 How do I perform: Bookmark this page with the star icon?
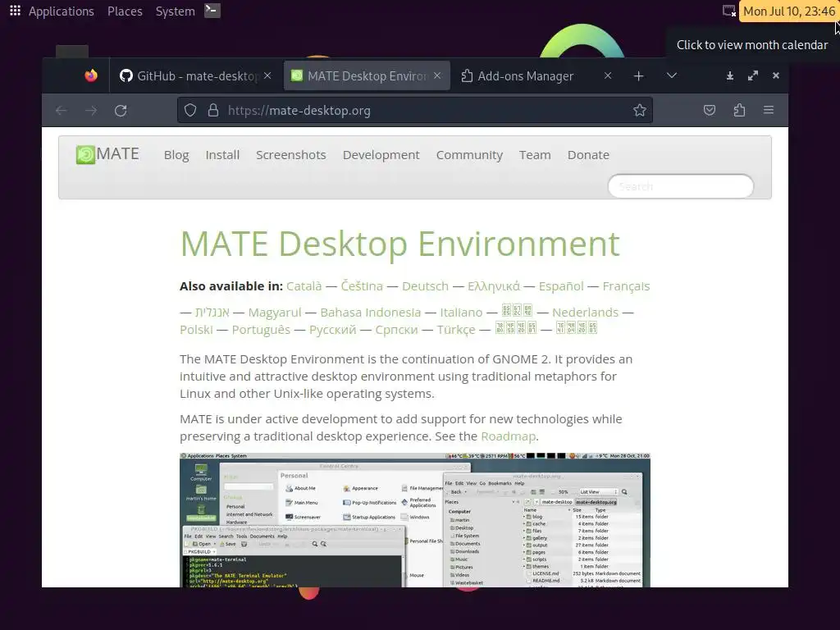[639, 111]
